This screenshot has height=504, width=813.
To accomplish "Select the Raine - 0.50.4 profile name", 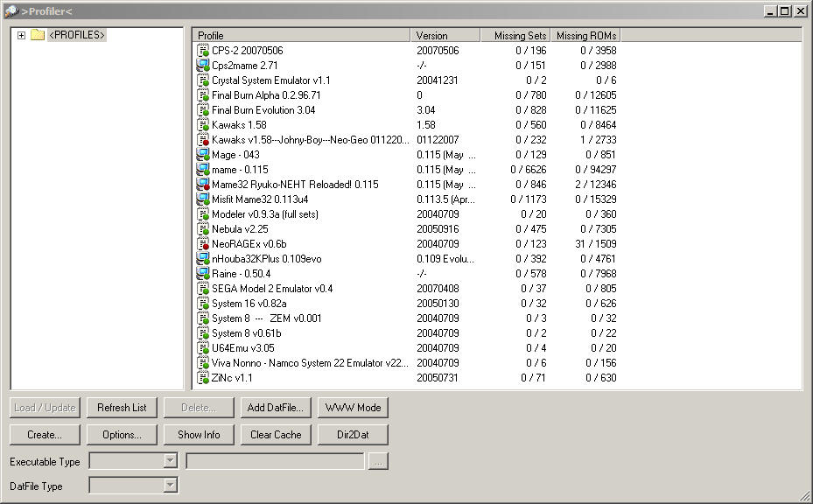I will click(242, 274).
